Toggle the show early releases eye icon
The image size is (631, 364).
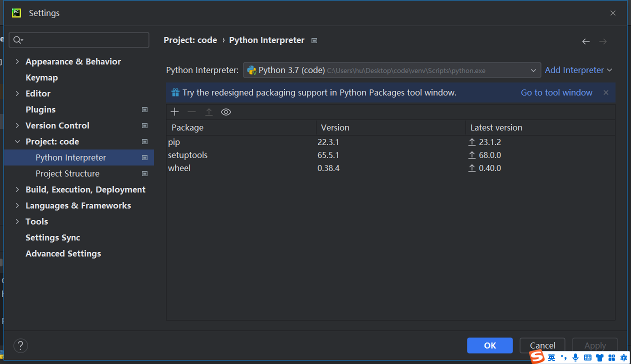coord(226,112)
